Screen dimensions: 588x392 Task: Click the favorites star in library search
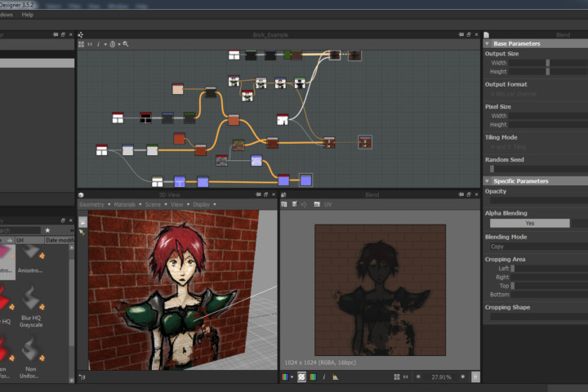47,230
